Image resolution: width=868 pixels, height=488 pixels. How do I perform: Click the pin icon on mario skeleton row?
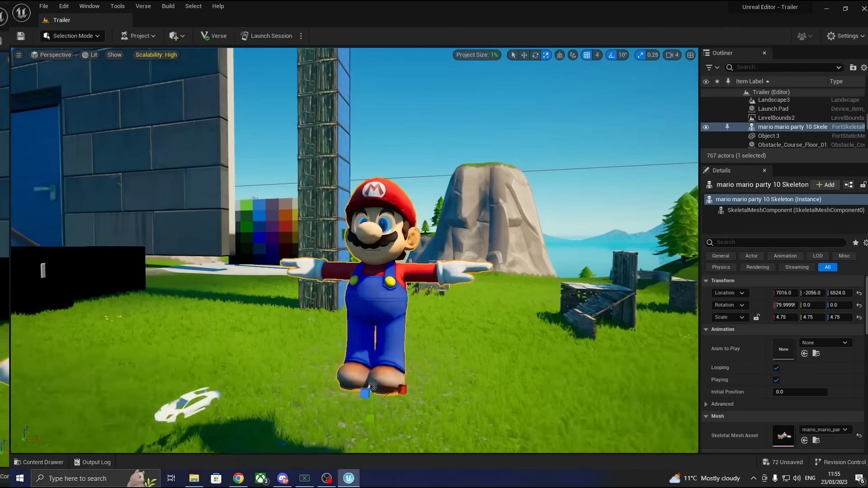pos(727,127)
